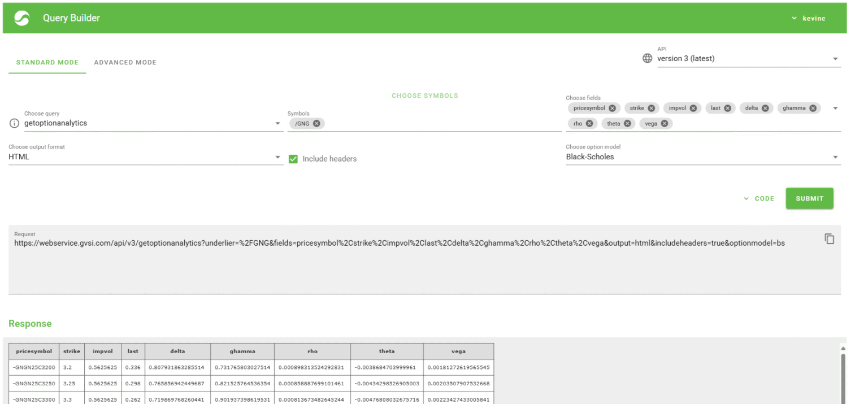Screen dimensions: 868x404
Task: Remove the pricesymbol field chip
Action: pyautogui.click(x=612, y=108)
